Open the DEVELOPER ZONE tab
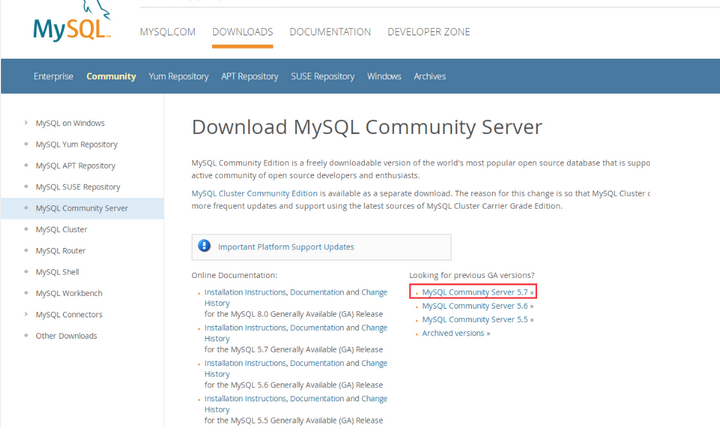The image size is (720, 432). pos(429,32)
